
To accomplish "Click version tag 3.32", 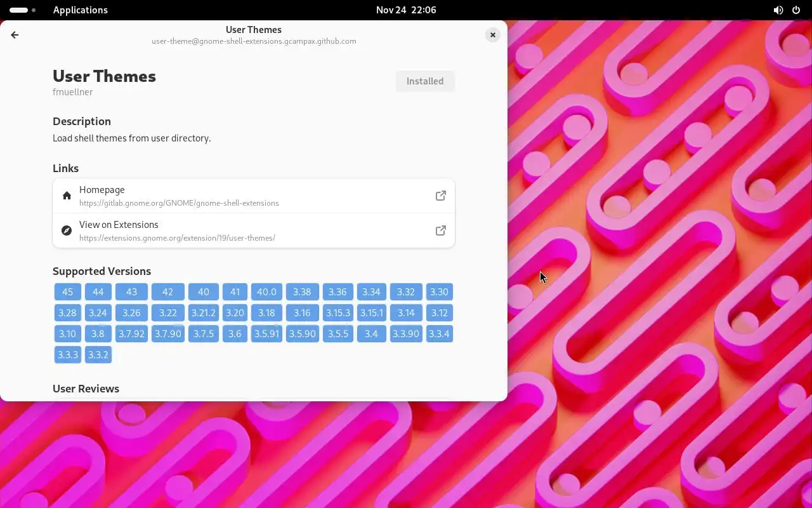I will 406,292.
